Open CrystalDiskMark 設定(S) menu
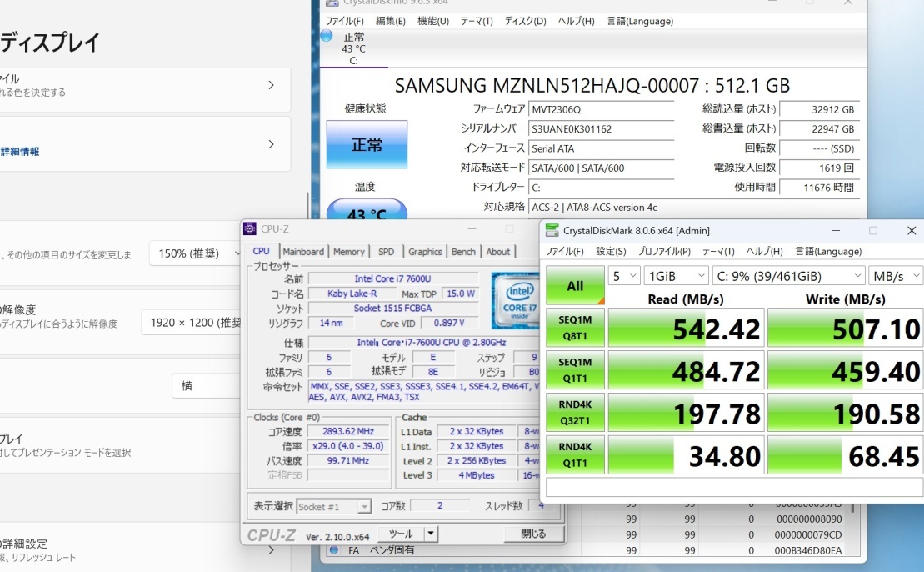 pyautogui.click(x=611, y=251)
